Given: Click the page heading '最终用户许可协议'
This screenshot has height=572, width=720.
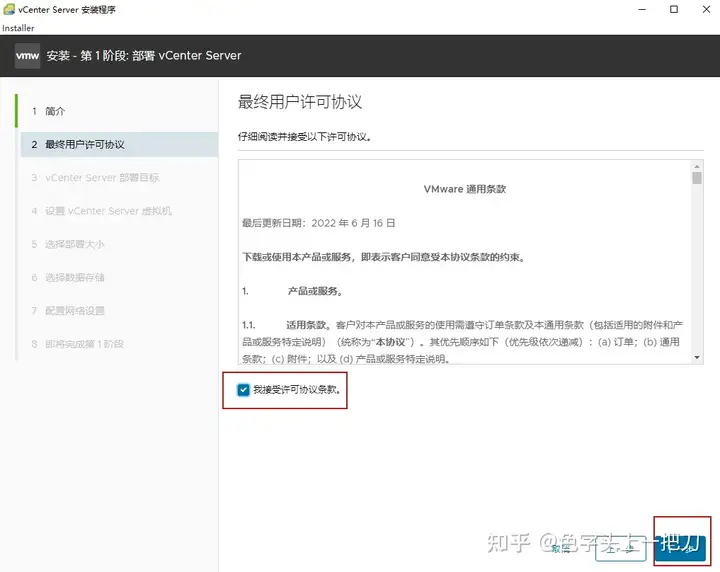Looking at the screenshot, I should click(300, 102).
